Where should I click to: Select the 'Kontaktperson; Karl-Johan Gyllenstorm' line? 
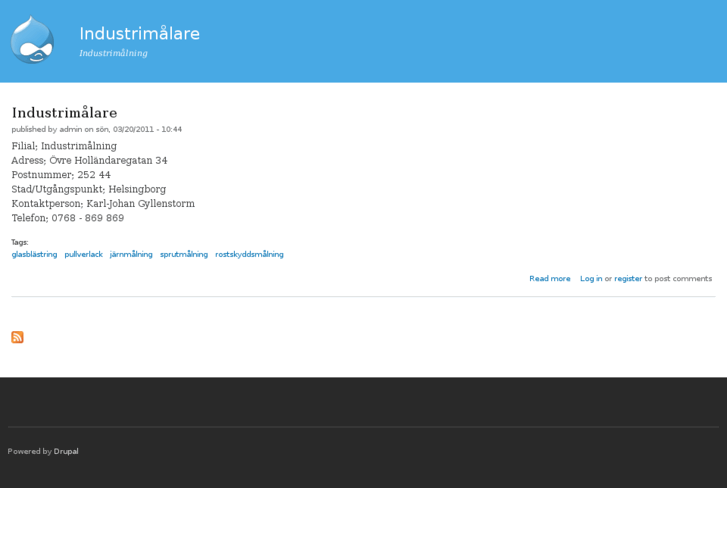[103, 204]
